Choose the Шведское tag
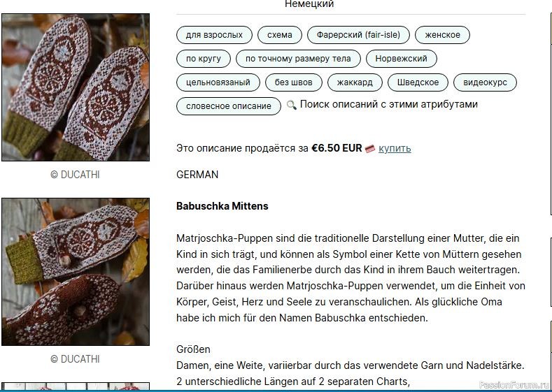The height and width of the screenshot is (392, 552). 418,82
